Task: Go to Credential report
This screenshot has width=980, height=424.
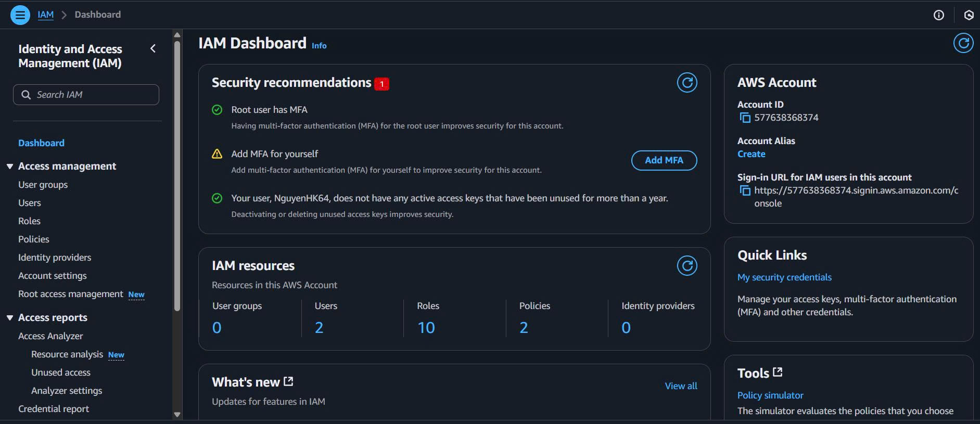Action: [54, 409]
